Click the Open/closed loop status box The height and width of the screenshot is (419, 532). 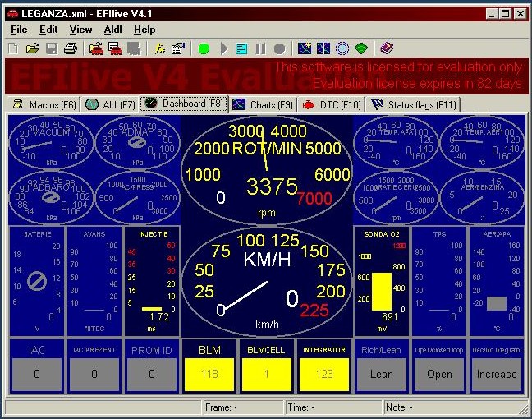tap(439, 374)
